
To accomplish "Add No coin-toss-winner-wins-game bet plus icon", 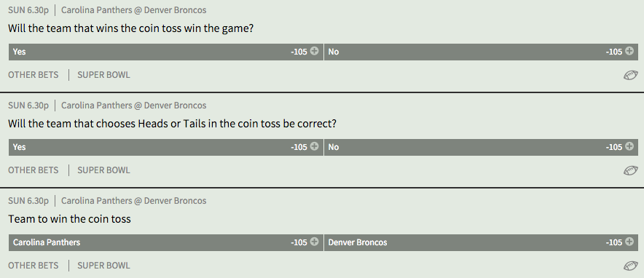I will point(629,51).
